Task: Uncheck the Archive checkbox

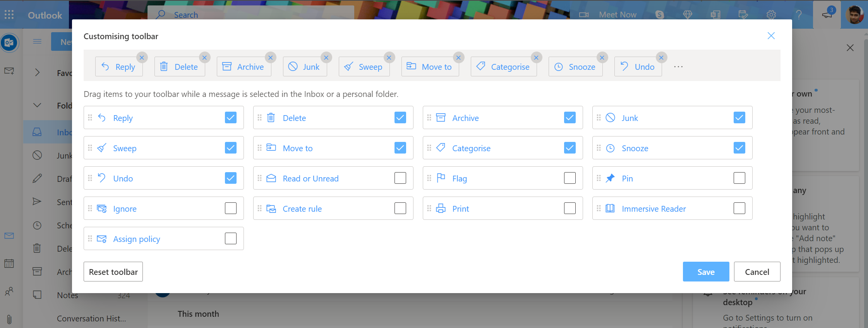Action: click(570, 118)
